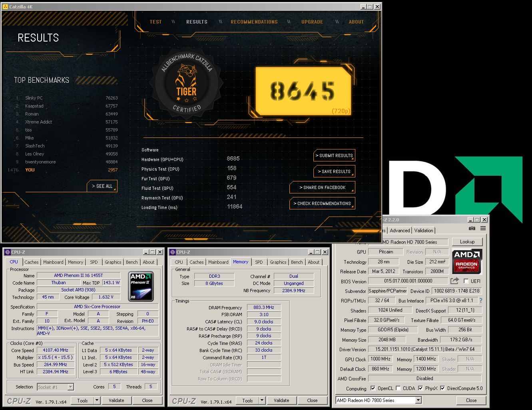Expand the Tools arrow in CPU-Z processor window

97,400
